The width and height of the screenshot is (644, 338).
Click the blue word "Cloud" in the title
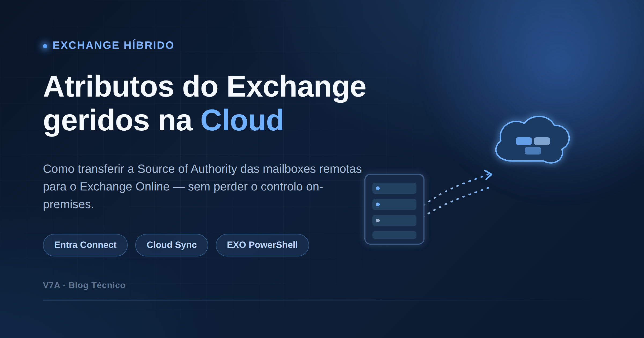click(x=242, y=120)
